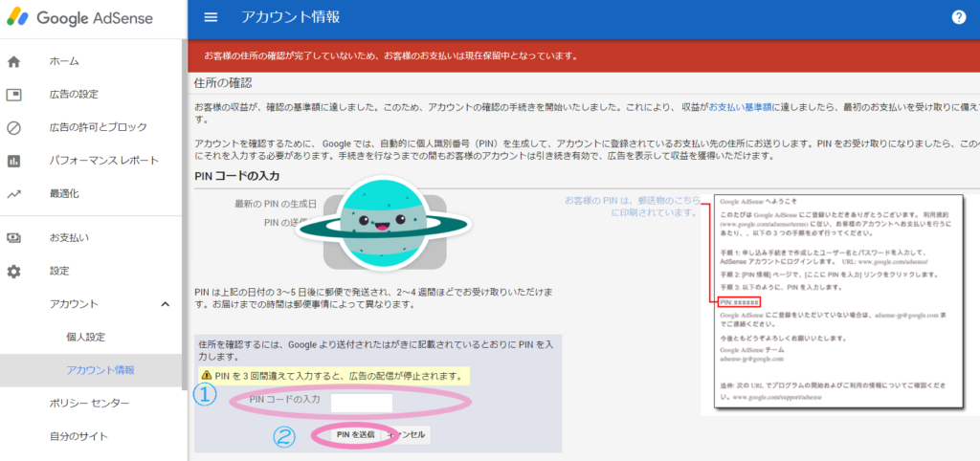Select アカウント in the sidebar
Viewport: 980px width, 461px height.
coord(74,304)
